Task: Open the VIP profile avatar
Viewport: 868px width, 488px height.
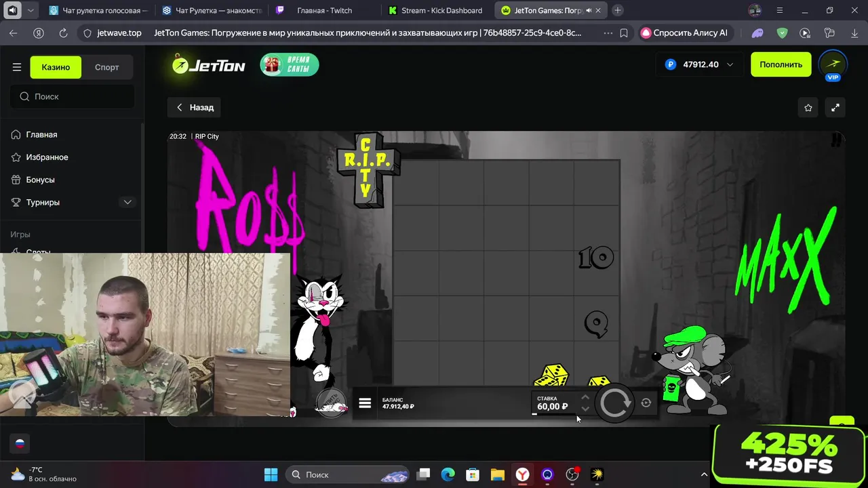Action: (x=833, y=65)
